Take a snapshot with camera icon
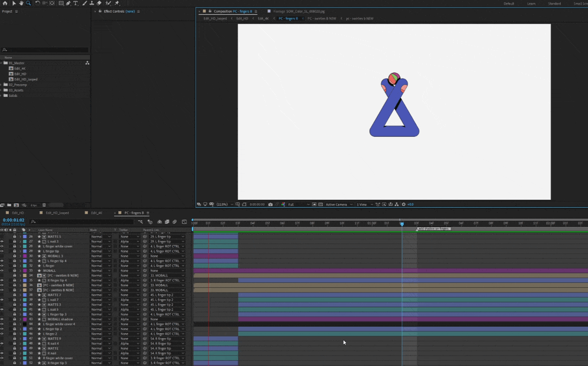The height and width of the screenshot is (366, 588). click(270, 204)
